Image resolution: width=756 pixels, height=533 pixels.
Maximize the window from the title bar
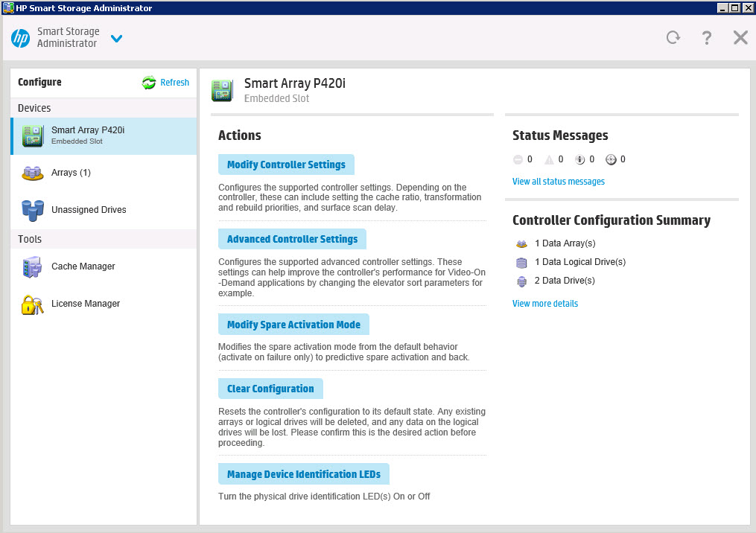click(x=734, y=7)
